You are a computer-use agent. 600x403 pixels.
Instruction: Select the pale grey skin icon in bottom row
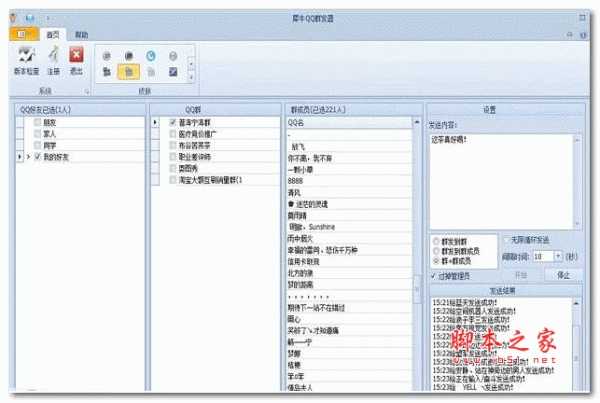[x=151, y=72]
